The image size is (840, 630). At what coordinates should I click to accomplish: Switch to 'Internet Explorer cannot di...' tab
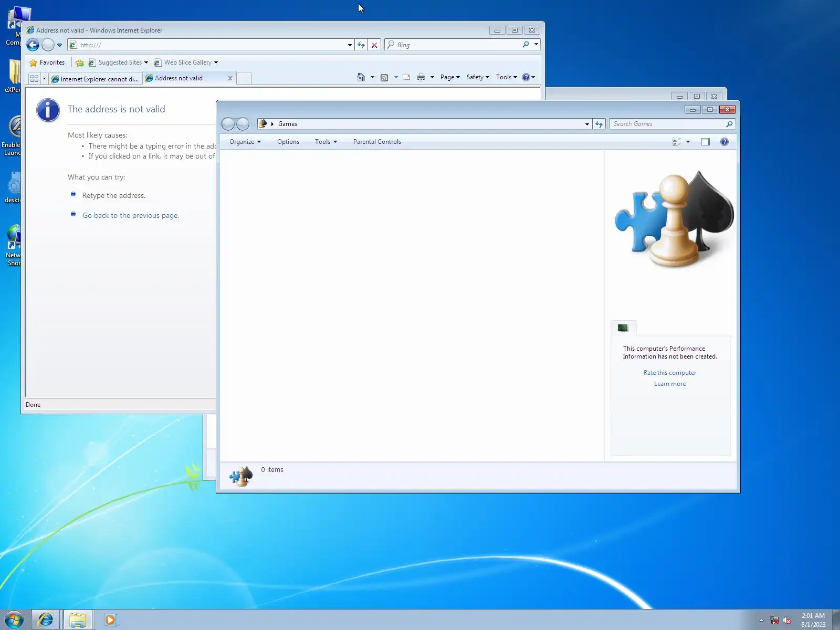click(94, 79)
